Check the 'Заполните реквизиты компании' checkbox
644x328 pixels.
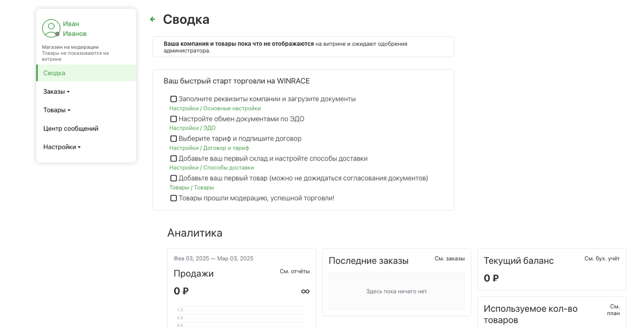click(173, 99)
